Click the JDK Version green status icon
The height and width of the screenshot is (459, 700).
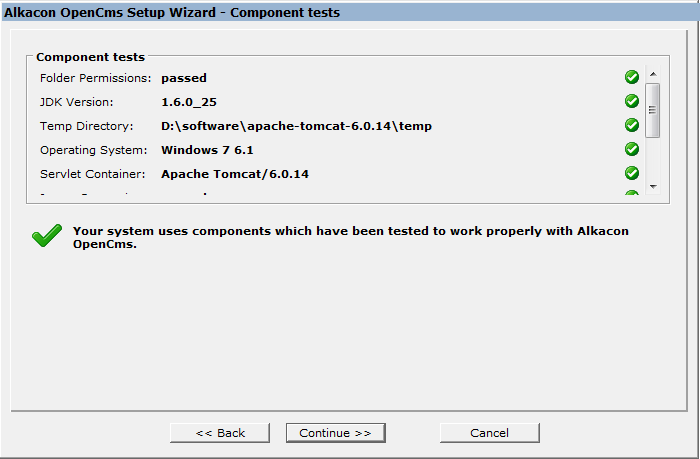click(632, 101)
